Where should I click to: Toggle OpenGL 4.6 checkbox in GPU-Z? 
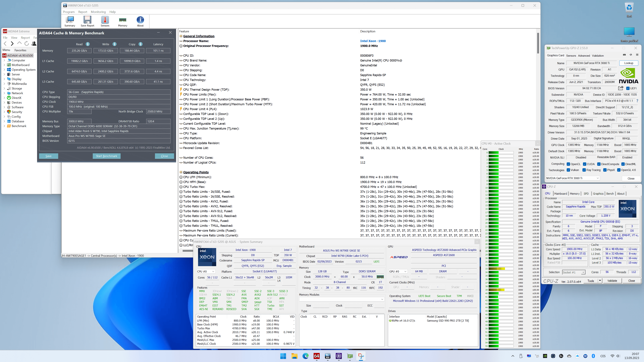pos(619,170)
